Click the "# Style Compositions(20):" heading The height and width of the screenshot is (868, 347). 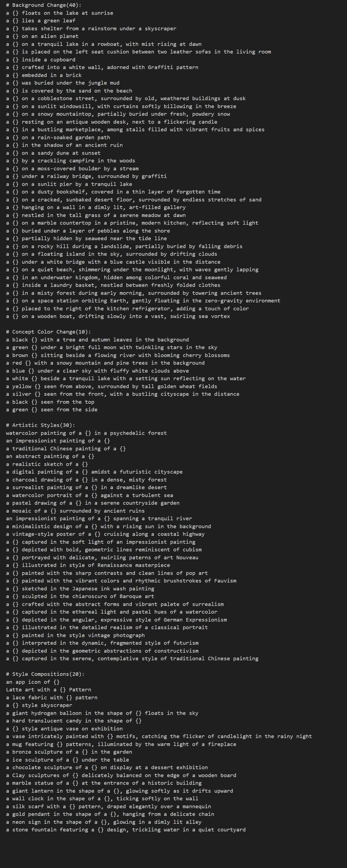45,674
